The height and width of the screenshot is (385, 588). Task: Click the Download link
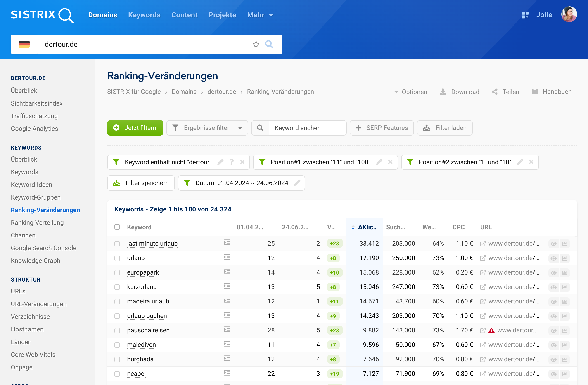pos(460,92)
